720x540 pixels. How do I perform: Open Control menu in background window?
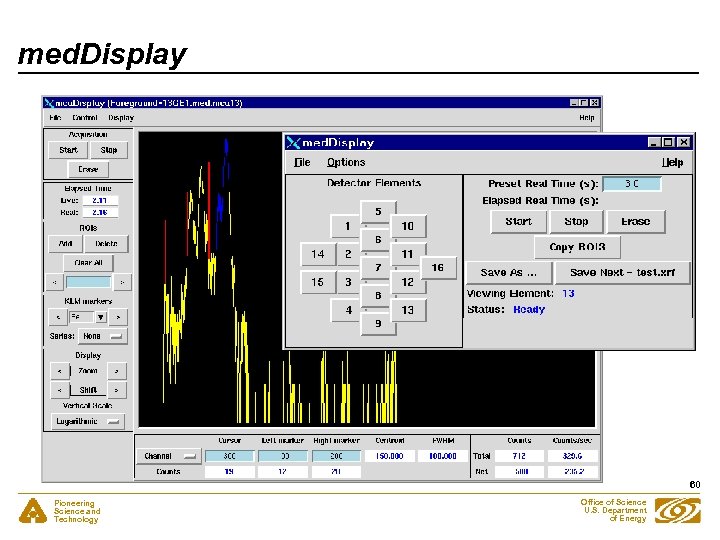[x=85, y=118]
